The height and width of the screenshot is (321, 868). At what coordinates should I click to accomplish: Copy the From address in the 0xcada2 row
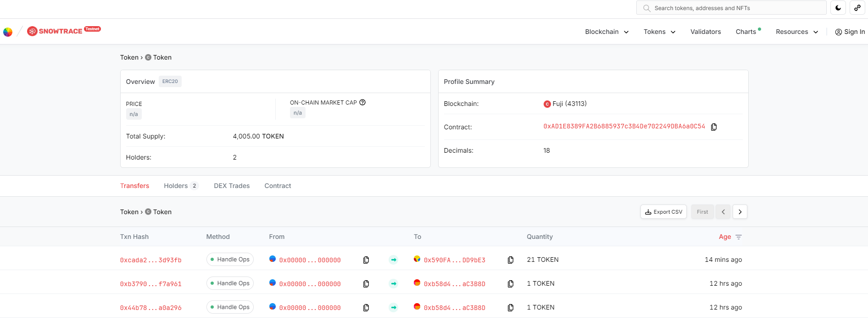click(x=366, y=260)
